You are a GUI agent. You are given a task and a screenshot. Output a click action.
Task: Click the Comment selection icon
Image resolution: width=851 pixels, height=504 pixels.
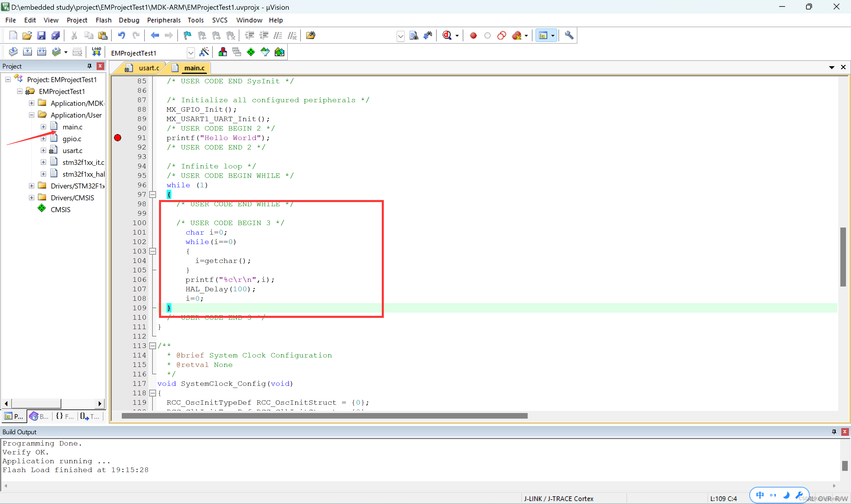[278, 35]
